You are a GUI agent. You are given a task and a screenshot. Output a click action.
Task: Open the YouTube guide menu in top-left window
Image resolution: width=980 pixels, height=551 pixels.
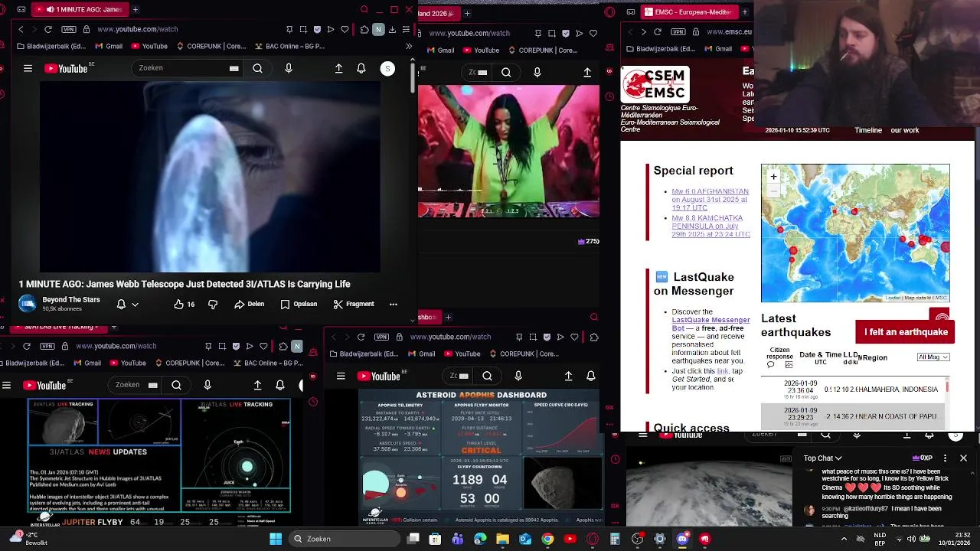tap(28, 68)
